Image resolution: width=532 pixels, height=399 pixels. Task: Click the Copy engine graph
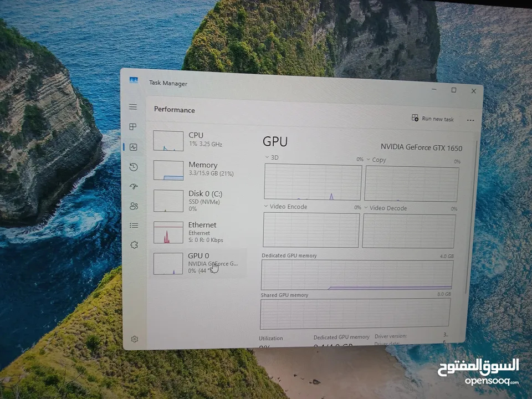pos(412,184)
